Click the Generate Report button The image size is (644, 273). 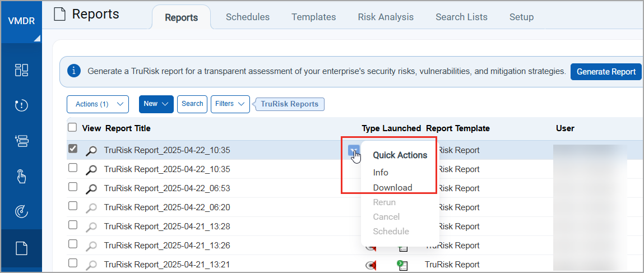click(606, 72)
